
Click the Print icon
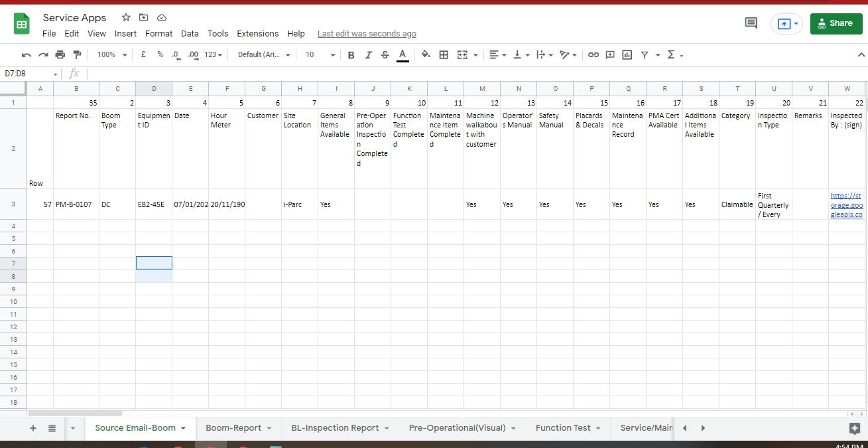point(60,55)
